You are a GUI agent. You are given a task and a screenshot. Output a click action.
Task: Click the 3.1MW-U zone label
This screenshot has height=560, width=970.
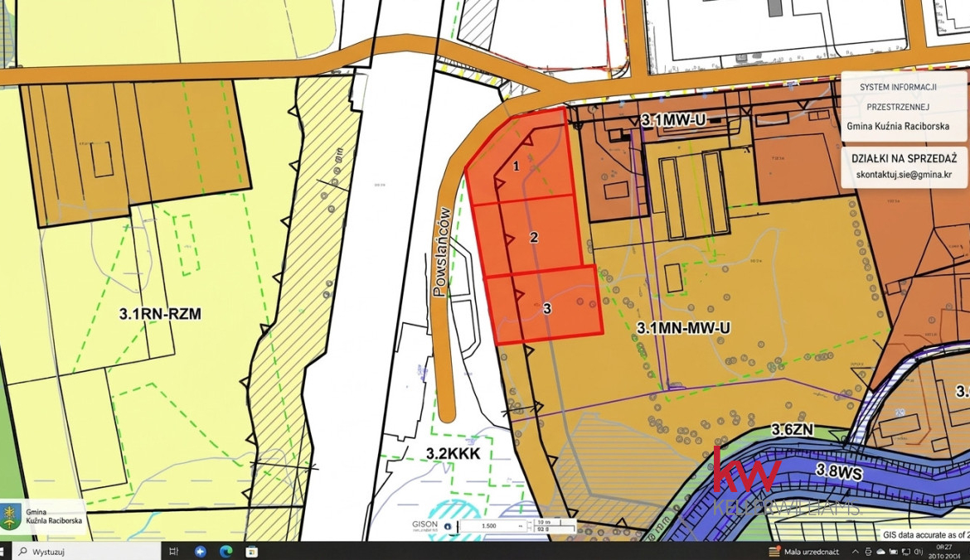[x=673, y=120]
